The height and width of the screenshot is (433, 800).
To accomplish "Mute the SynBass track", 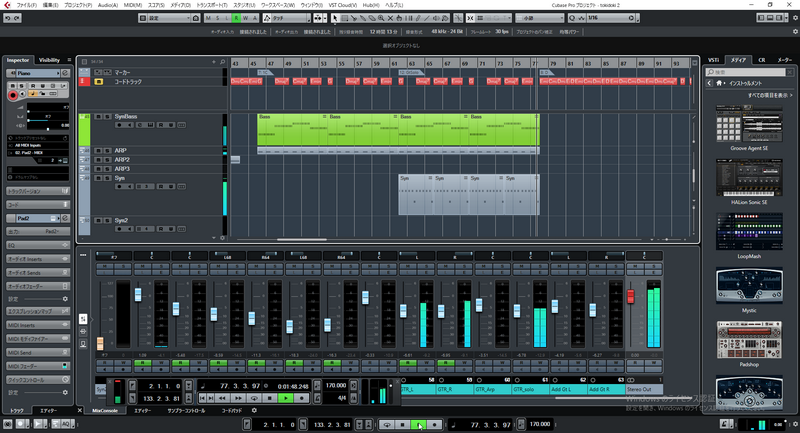I will pos(98,117).
